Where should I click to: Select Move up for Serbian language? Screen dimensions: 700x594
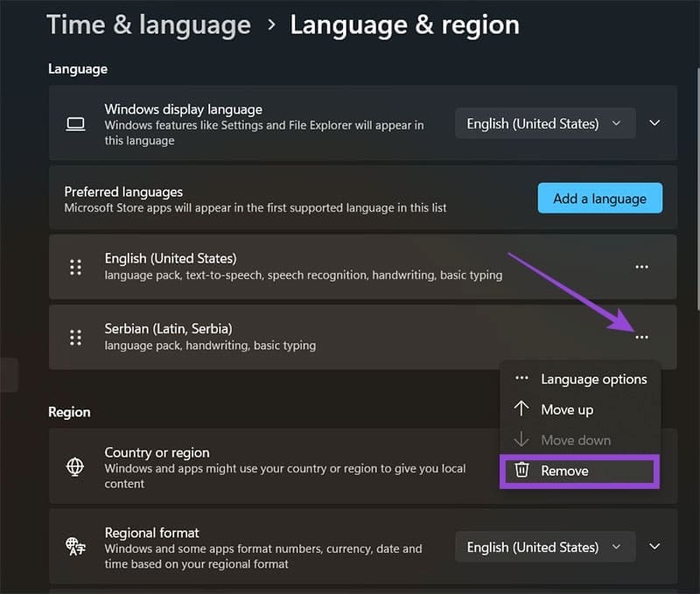point(566,409)
